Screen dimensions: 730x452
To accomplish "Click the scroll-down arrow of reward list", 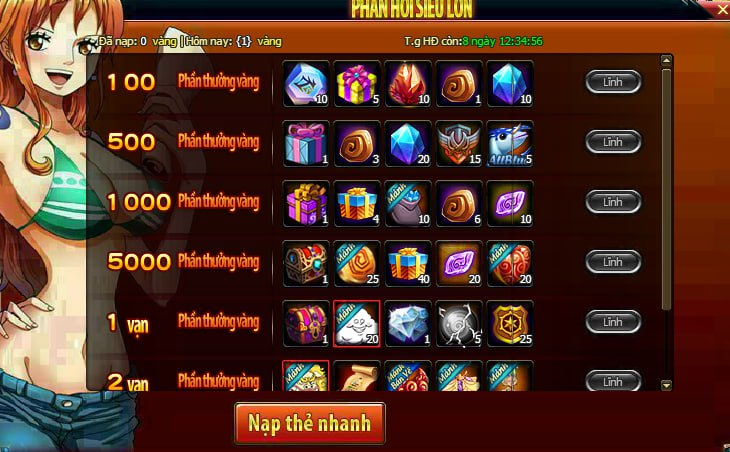I will pos(666,385).
